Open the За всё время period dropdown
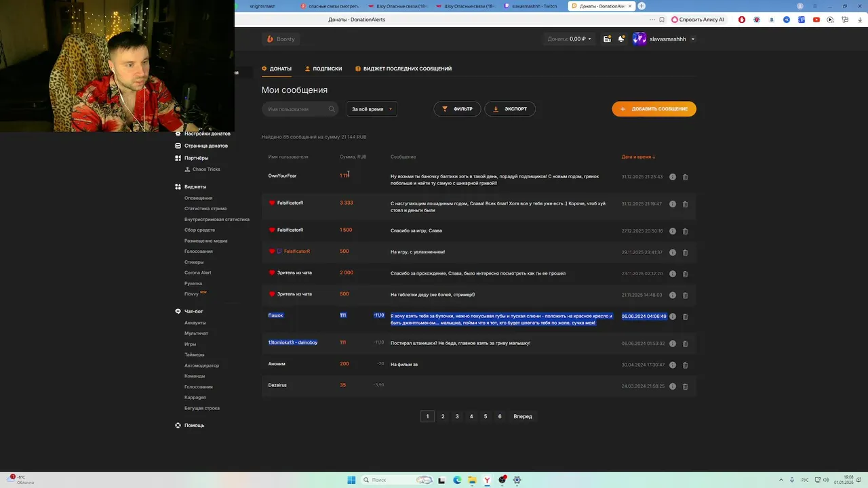The width and height of the screenshot is (868, 488). pos(372,109)
